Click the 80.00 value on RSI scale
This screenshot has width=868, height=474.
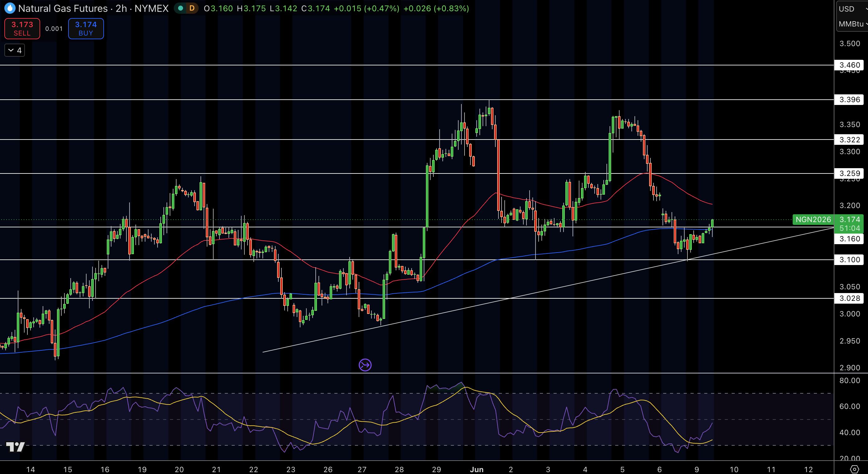point(849,380)
